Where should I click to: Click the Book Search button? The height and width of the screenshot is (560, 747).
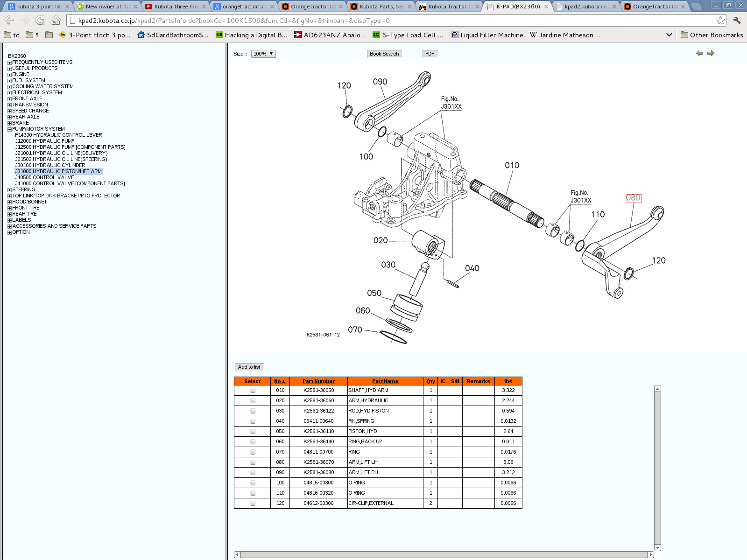tap(384, 54)
